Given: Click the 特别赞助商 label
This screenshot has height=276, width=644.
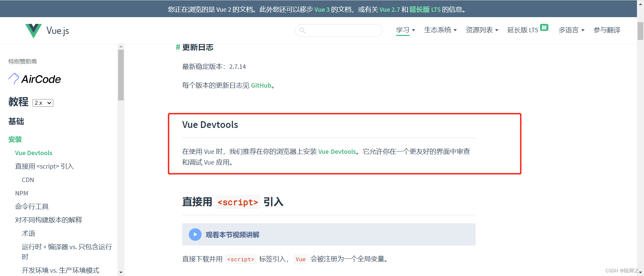Looking at the screenshot, I should (x=22, y=61).
